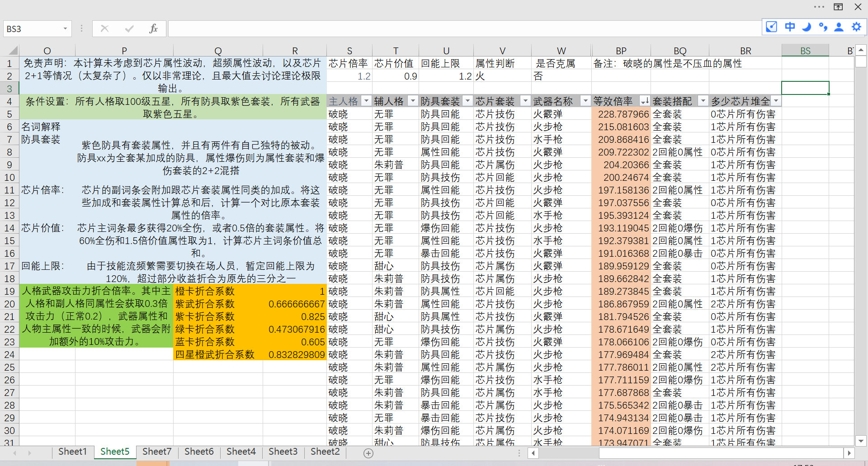This screenshot has width=868, height=466.
Task: Open the 辅人格 filter dropdown
Action: (413, 101)
